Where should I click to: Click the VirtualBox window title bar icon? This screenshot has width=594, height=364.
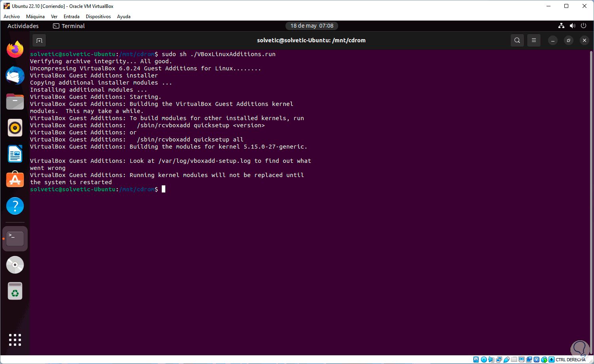(6, 6)
